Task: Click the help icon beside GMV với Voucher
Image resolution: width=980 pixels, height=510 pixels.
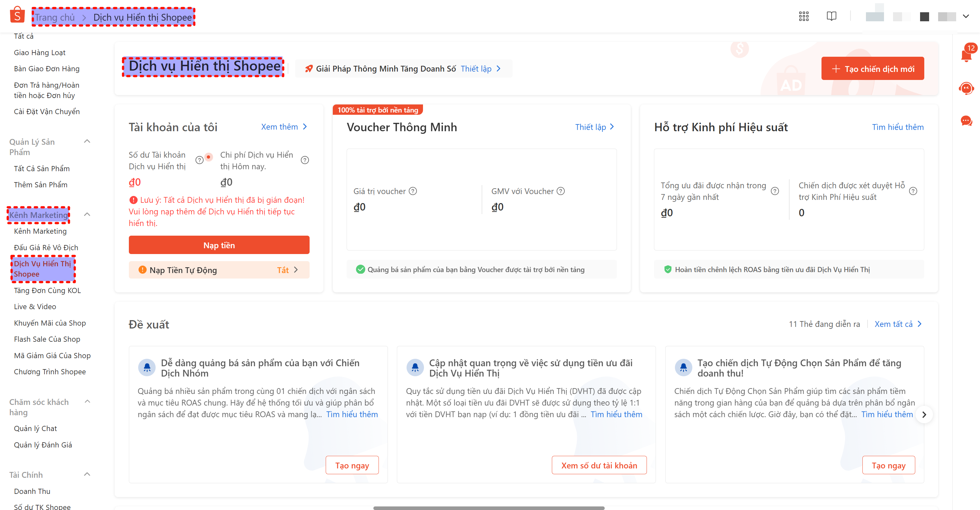Action: [x=561, y=191]
